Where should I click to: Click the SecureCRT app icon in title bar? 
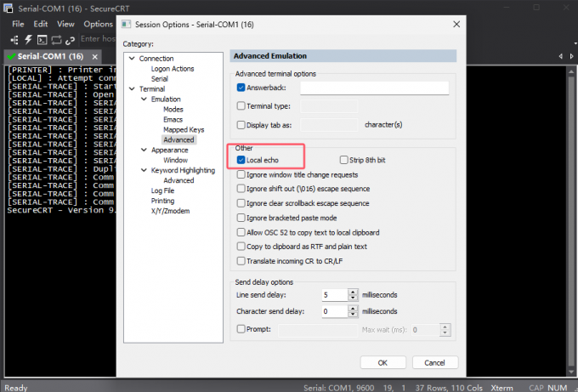[8, 8]
